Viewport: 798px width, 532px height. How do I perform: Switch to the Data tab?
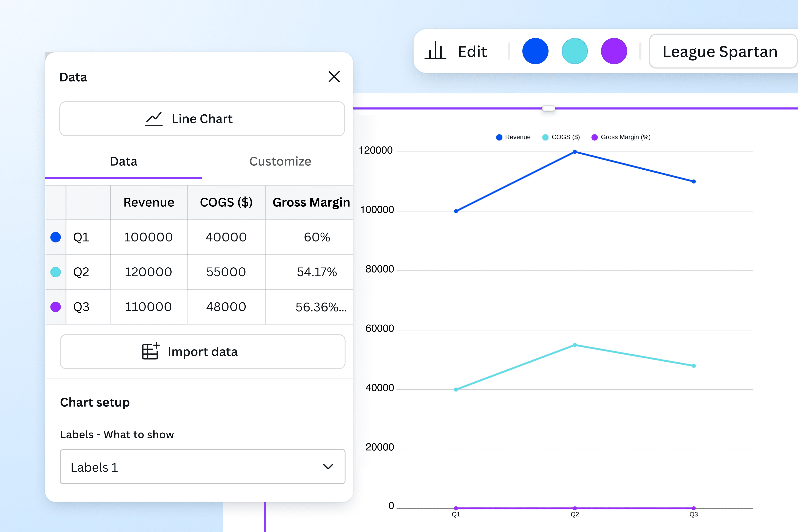(123, 161)
